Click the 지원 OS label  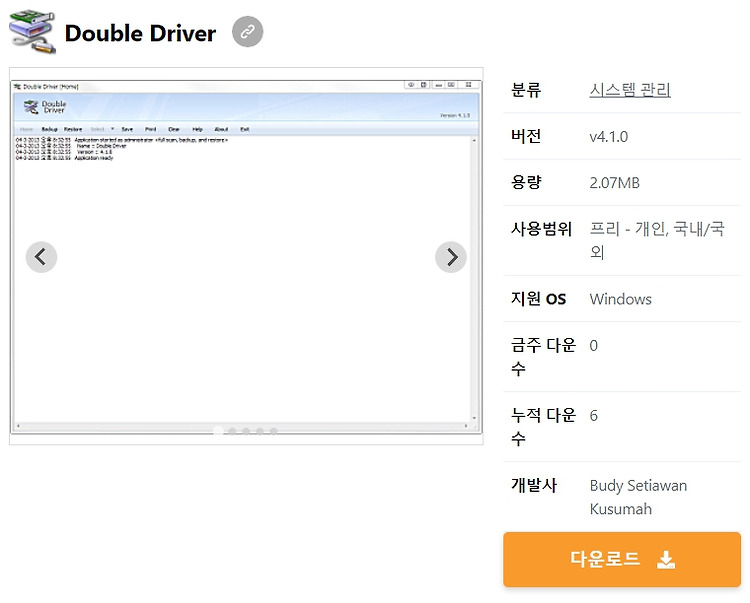[x=538, y=299]
